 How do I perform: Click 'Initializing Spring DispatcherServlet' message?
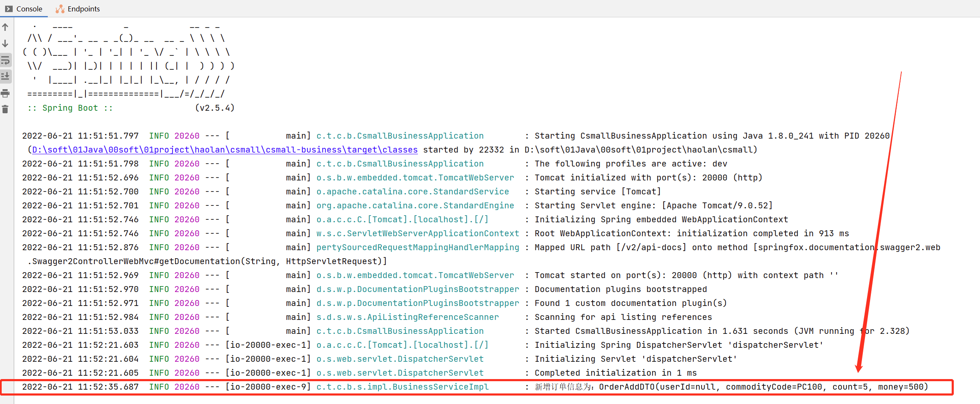(x=679, y=345)
